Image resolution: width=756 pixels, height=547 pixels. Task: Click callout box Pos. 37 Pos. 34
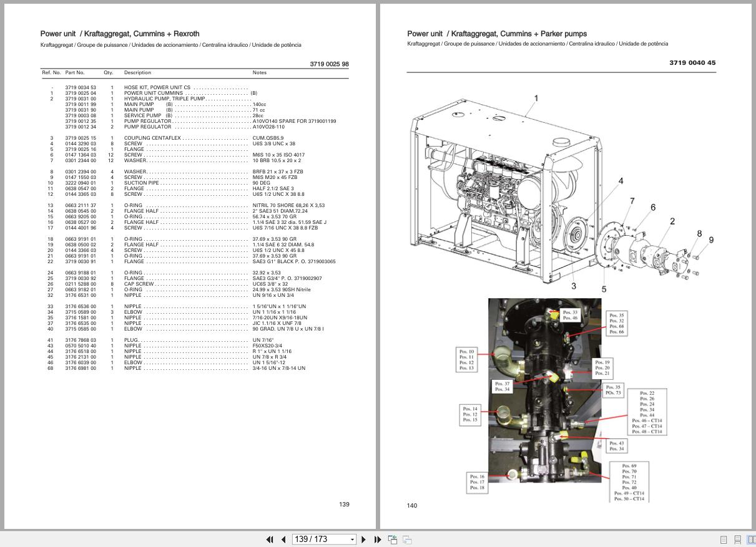click(503, 387)
